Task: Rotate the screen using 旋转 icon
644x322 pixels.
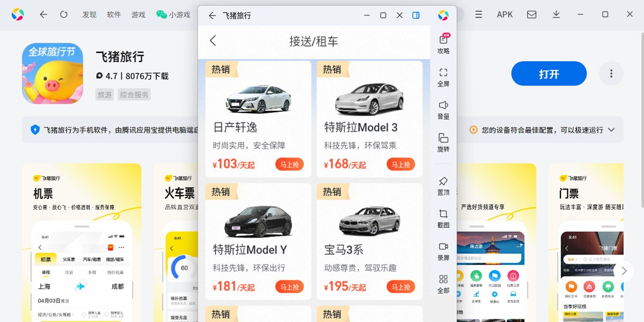Action: (443, 142)
